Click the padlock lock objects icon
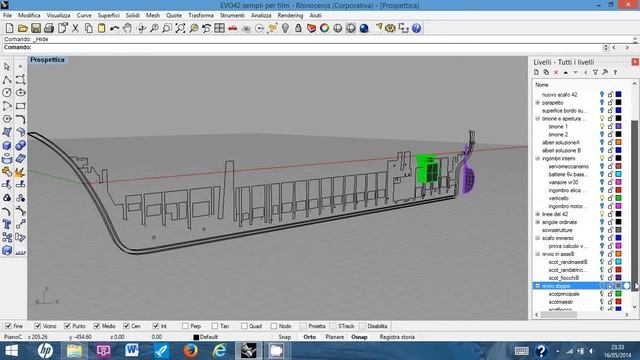 [x=298, y=28]
